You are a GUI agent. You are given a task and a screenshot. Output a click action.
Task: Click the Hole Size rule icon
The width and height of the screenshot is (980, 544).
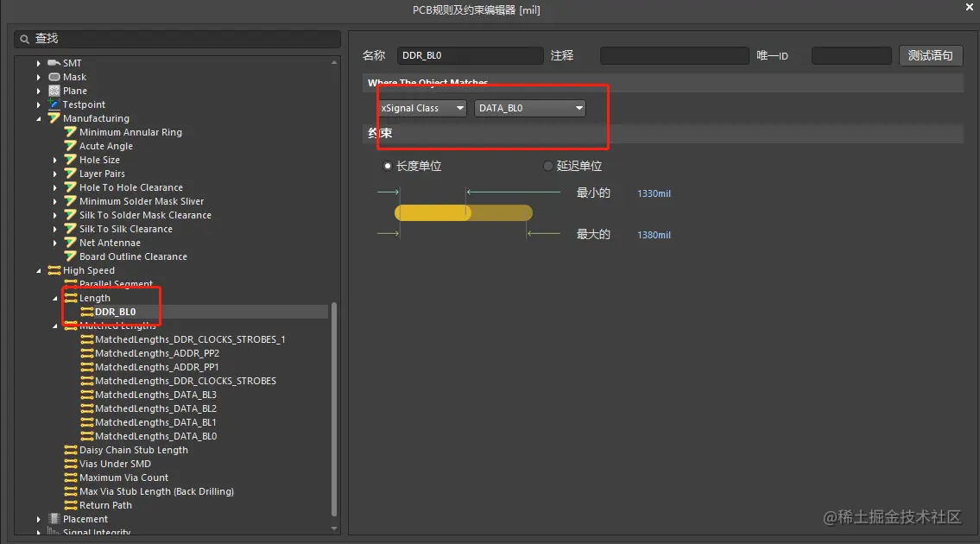[x=71, y=160]
